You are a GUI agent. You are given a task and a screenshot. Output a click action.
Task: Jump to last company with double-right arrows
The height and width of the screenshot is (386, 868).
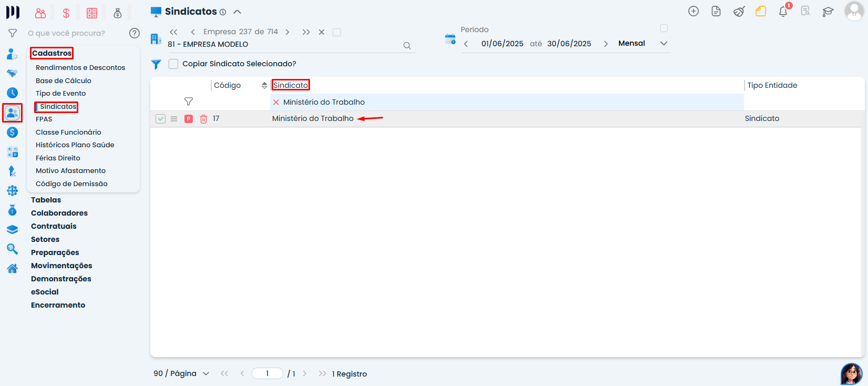point(306,32)
